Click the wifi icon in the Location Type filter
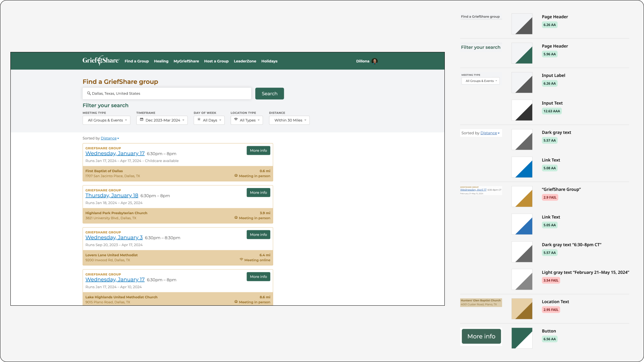644x362 pixels. tap(235, 120)
